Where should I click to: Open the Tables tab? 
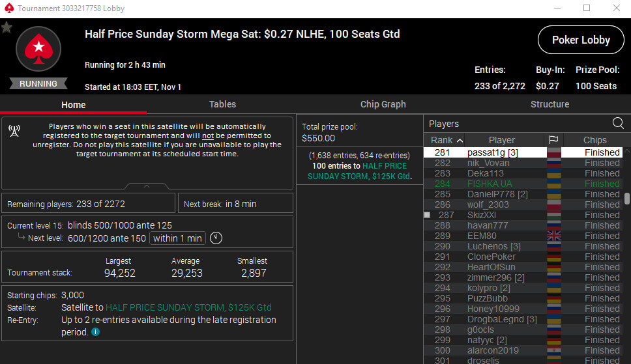click(222, 104)
